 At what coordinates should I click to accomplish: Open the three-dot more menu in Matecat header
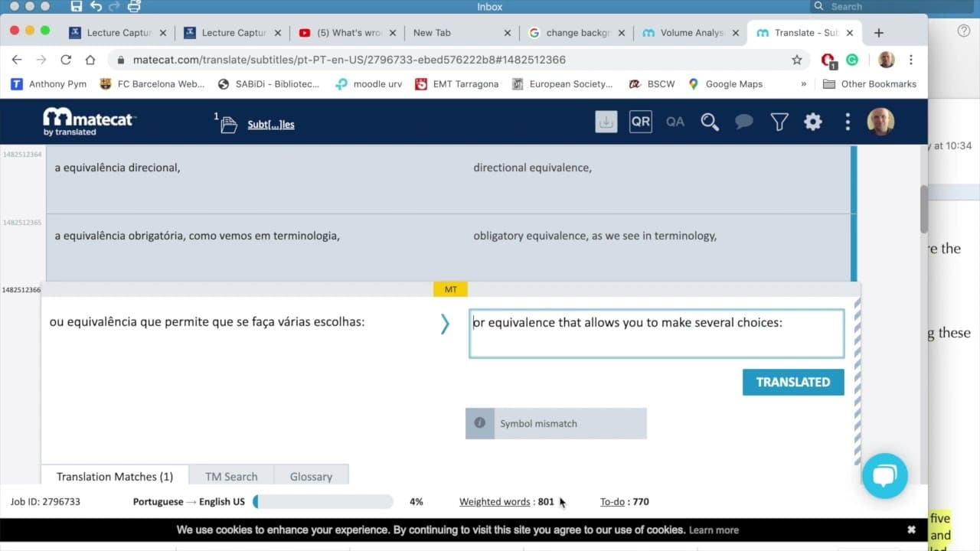pyautogui.click(x=848, y=122)
